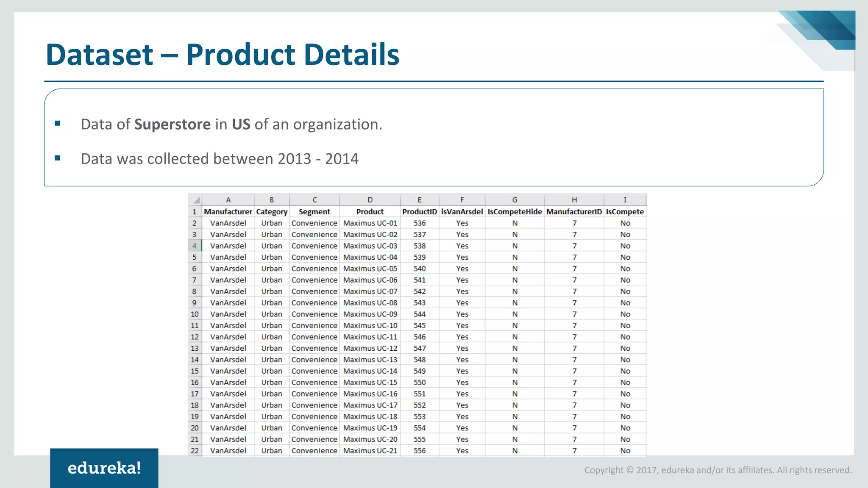868x488 pixels.
Task: Select row number 10 header
Action: 195,314
